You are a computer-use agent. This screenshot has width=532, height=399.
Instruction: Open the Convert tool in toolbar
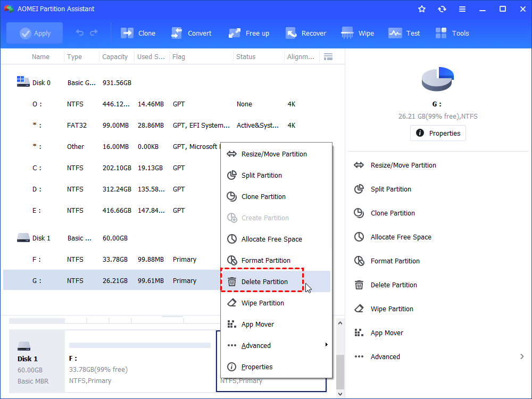pyautogui.click(x=177, y=33)
